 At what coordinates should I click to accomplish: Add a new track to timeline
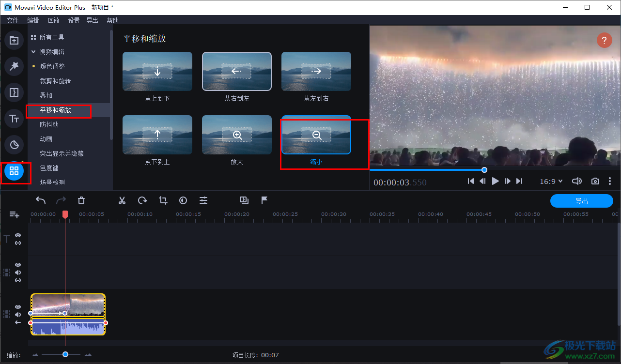[x=15, y=214]
